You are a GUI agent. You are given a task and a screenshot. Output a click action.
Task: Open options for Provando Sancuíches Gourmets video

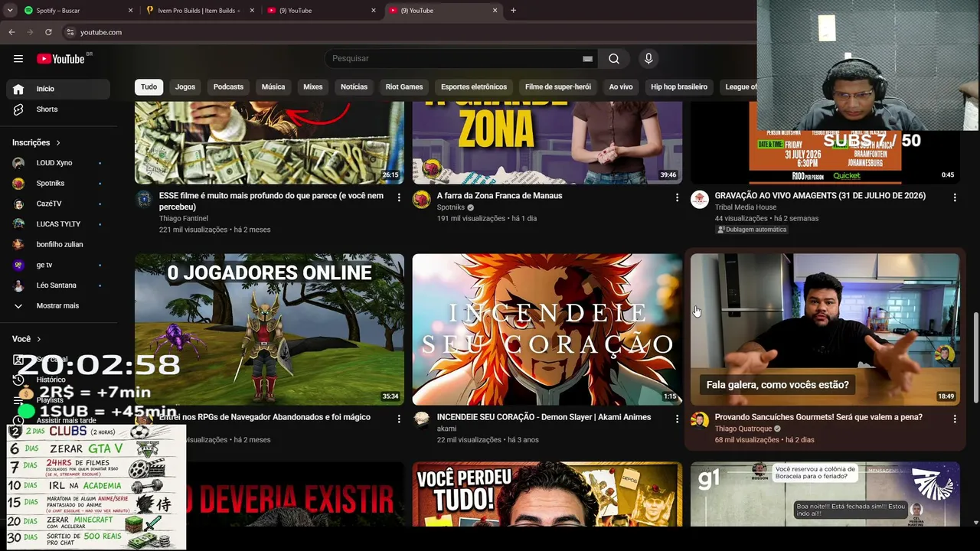pyautogui.click(x=954, y=419)
